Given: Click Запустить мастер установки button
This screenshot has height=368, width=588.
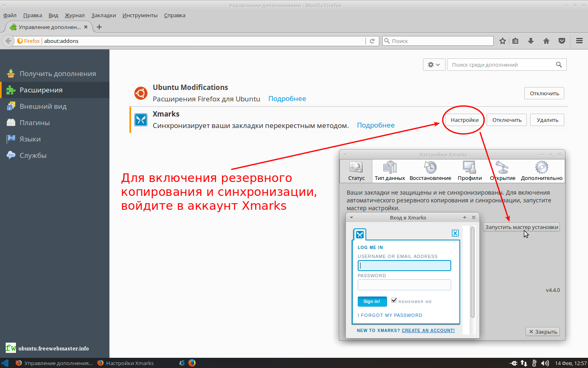Looking at the screenshot, I should point(521,227).
